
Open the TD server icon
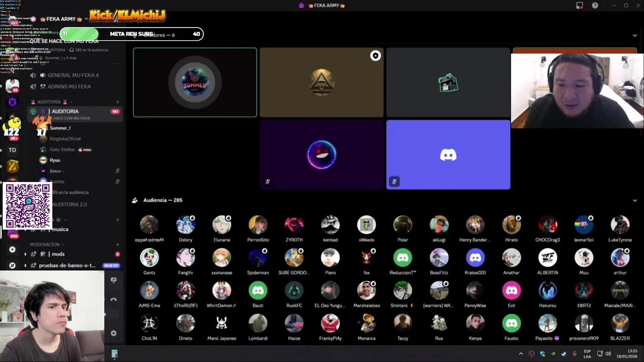[x=12, y=150]
